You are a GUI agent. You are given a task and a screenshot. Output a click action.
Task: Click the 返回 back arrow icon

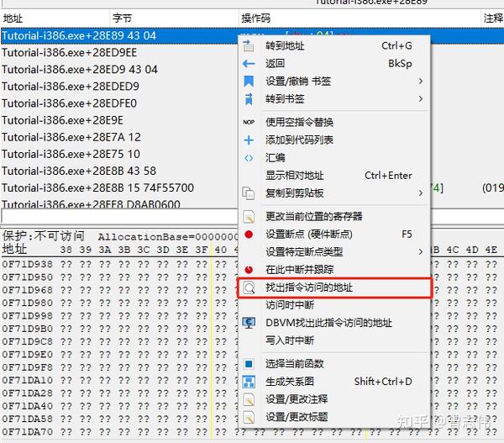coord(249,64)
